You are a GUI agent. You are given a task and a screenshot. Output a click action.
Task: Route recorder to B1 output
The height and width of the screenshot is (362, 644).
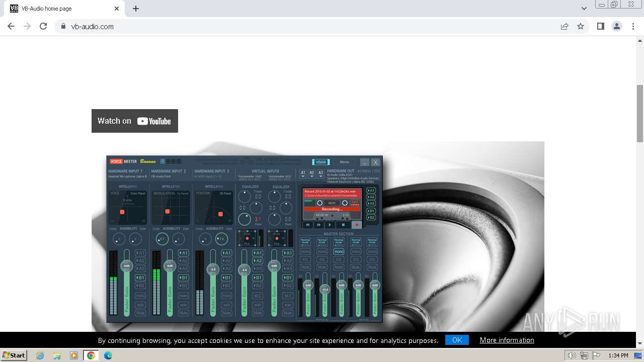point(371,211)
